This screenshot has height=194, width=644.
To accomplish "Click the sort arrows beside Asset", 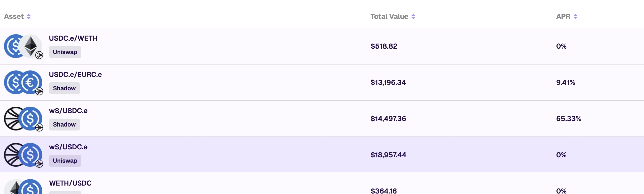I will point(29,17).
